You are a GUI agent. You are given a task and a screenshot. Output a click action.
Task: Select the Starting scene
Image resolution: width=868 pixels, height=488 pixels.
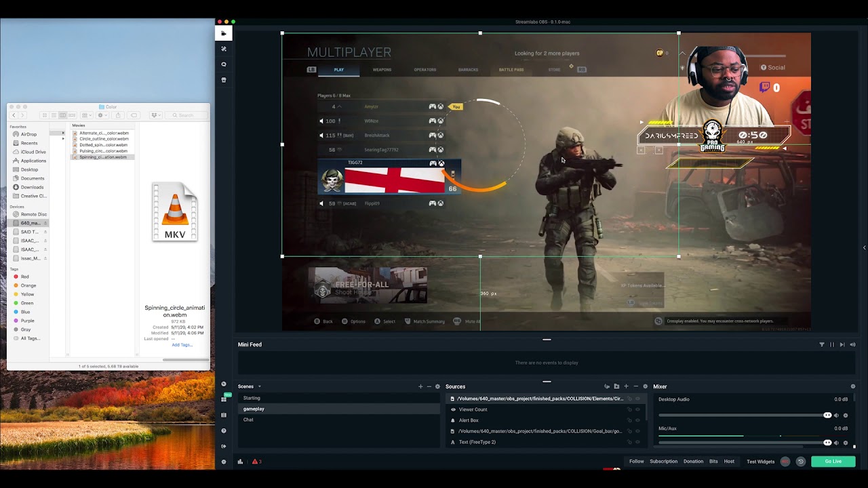(251, 398)
